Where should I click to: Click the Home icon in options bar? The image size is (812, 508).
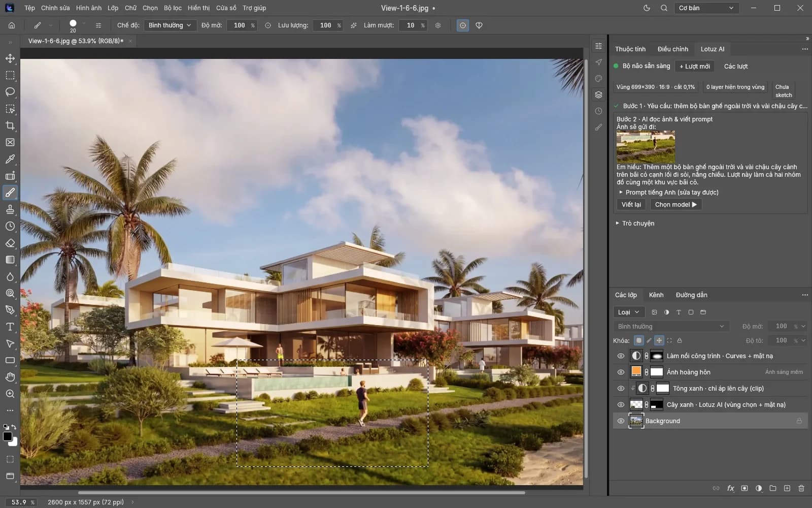point(12,25)
